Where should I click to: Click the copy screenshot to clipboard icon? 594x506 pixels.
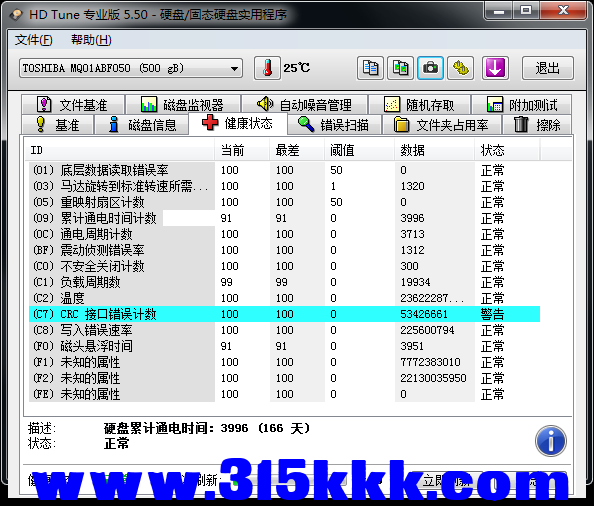coord(400,68)
